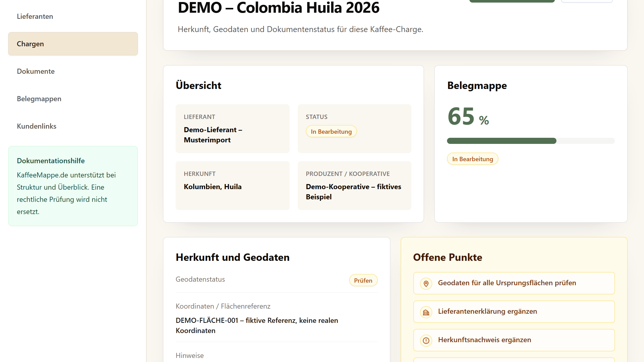Image resolution: width=644 pixels, height=362 pixels.
Task: Click the 'DEMO – Colombia Huila 2026' page title
Action: pos(278,8)
